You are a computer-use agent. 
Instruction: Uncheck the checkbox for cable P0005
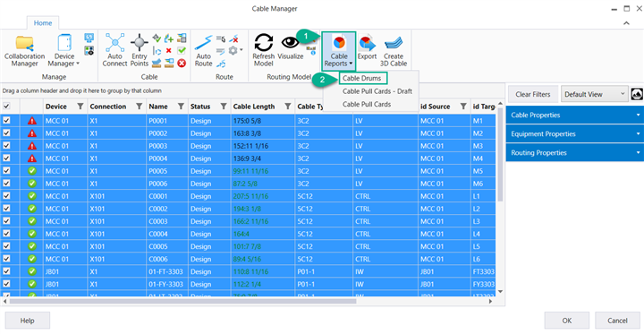[x=6, y=171]
